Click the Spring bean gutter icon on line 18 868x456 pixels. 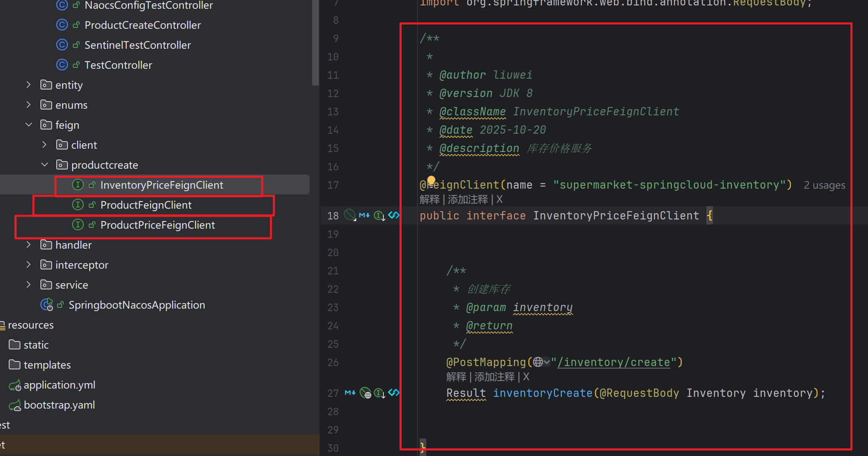pos(350,215)
